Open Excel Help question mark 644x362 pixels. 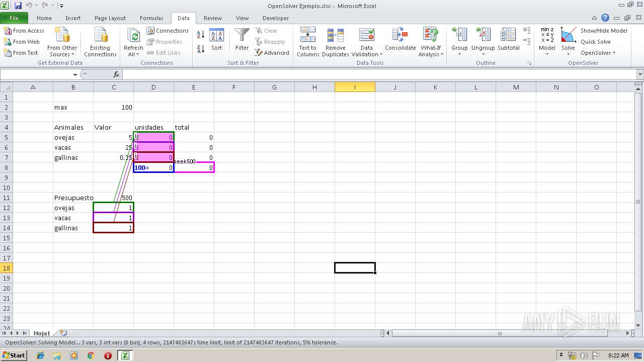tap(605, 18)
